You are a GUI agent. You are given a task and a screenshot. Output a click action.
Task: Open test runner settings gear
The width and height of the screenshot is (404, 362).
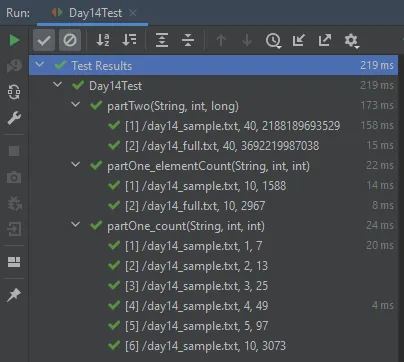[351, 41]
